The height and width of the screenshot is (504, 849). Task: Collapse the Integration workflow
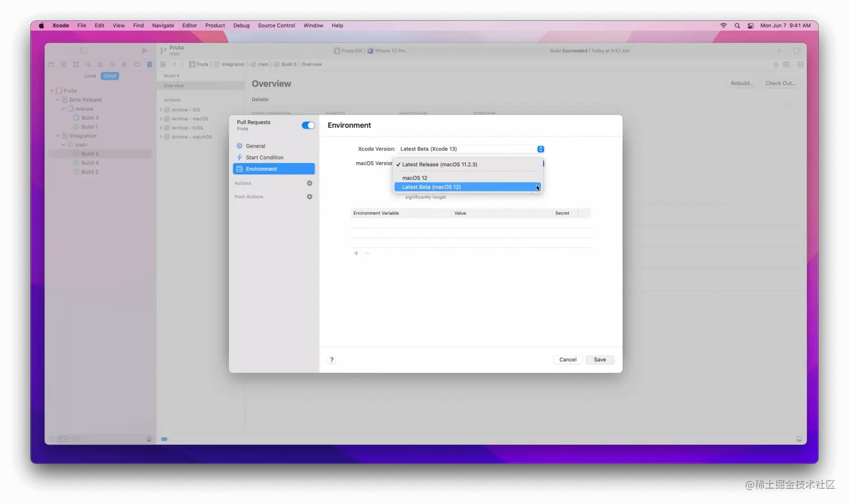(x=58, y=136)
